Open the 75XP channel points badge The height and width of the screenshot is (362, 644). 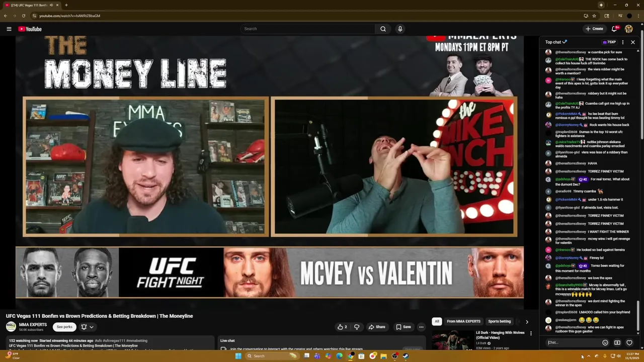610,42
